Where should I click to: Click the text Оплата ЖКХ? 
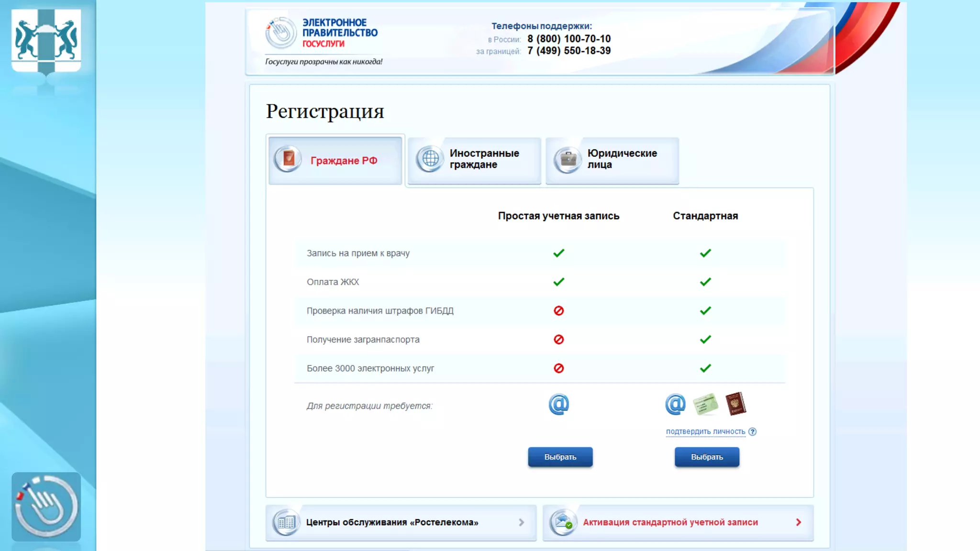tap(333, 282)
